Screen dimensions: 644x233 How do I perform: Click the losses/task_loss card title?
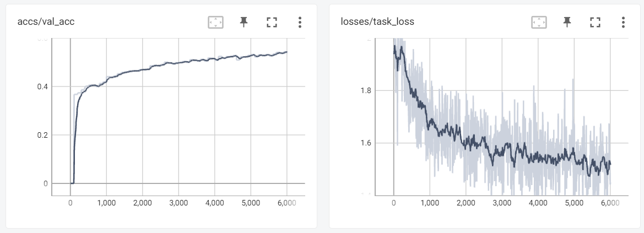pyautogui.click(x=377, y=22)
